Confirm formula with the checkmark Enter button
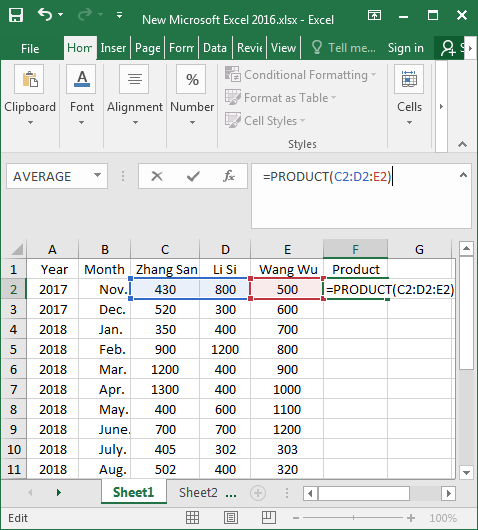 (193, 176)
